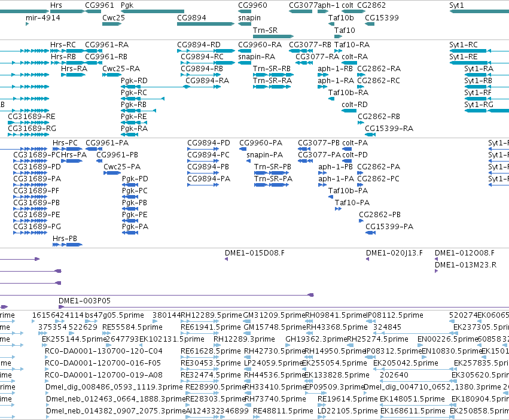Select protein label CG9961-PB

coord(117,155)
